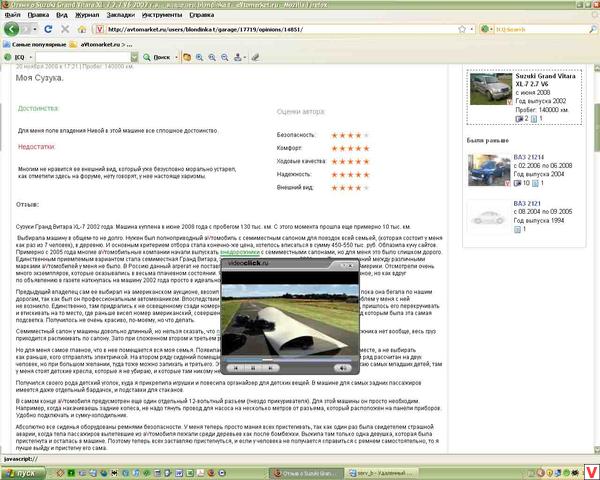600x480 pixels.
Task: Open the Самые популярные bookmark
Action: coord(34,44)
